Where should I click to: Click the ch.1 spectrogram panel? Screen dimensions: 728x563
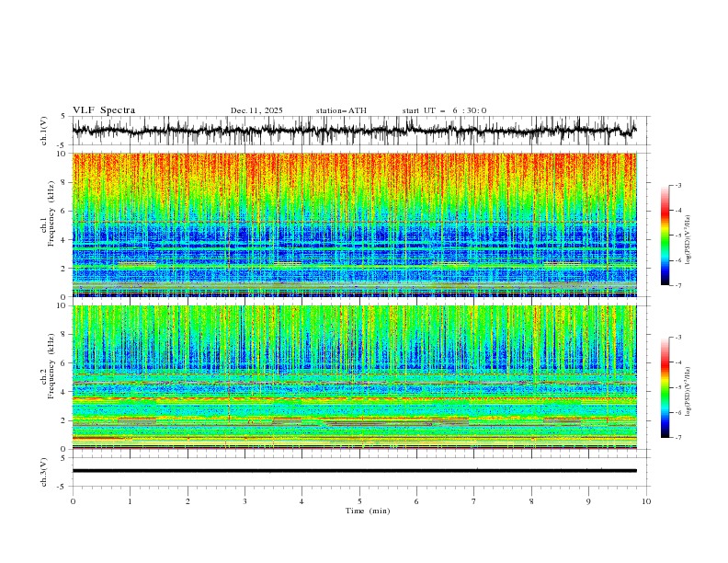coord(355,224)
